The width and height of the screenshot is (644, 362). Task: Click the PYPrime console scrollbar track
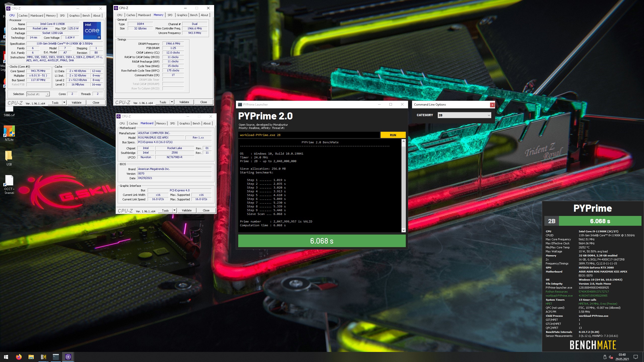pyautogui.click(x=404, y=186)
